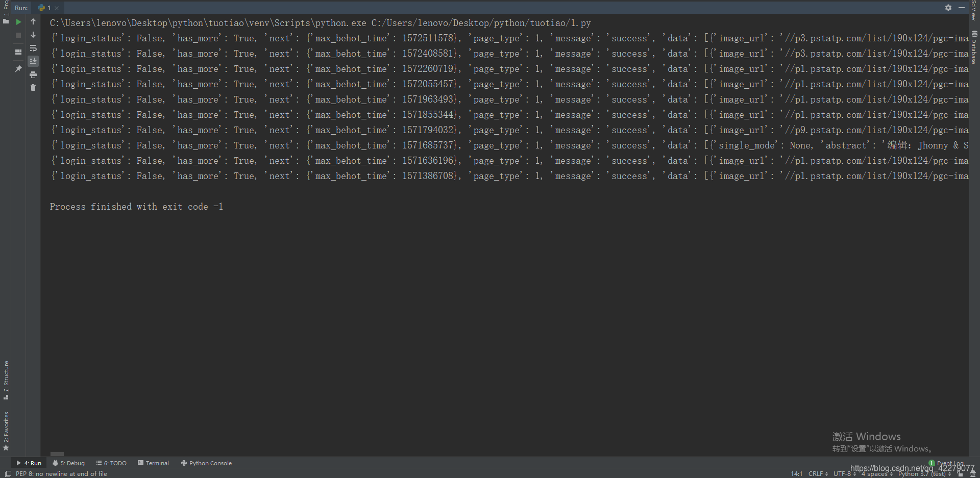Image resolution: width=980 pixels, height=478 pixels.
Task: Click the Down the Stack Trace arrow
Action: (33, 35)
